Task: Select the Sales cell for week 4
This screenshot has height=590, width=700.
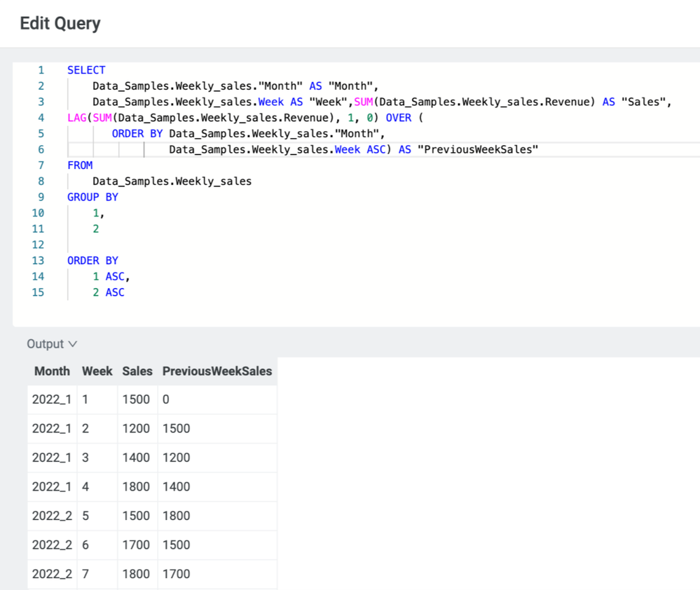Action: (x=136, y=486)
